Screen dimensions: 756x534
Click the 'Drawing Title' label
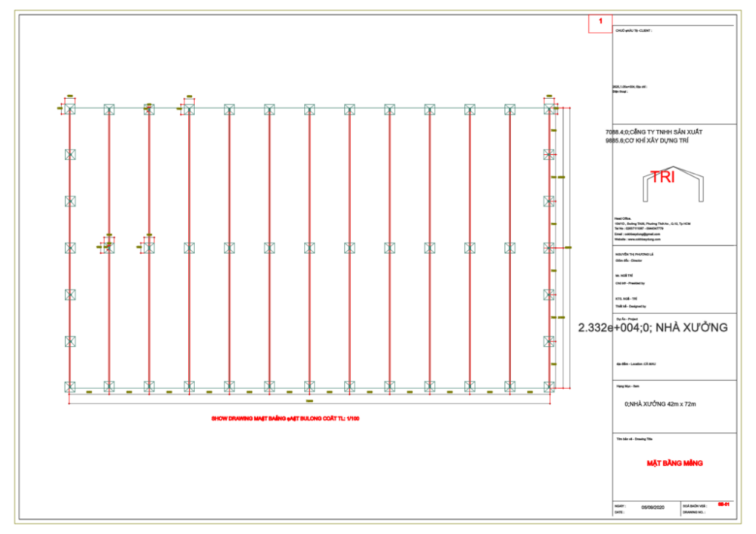634,439
